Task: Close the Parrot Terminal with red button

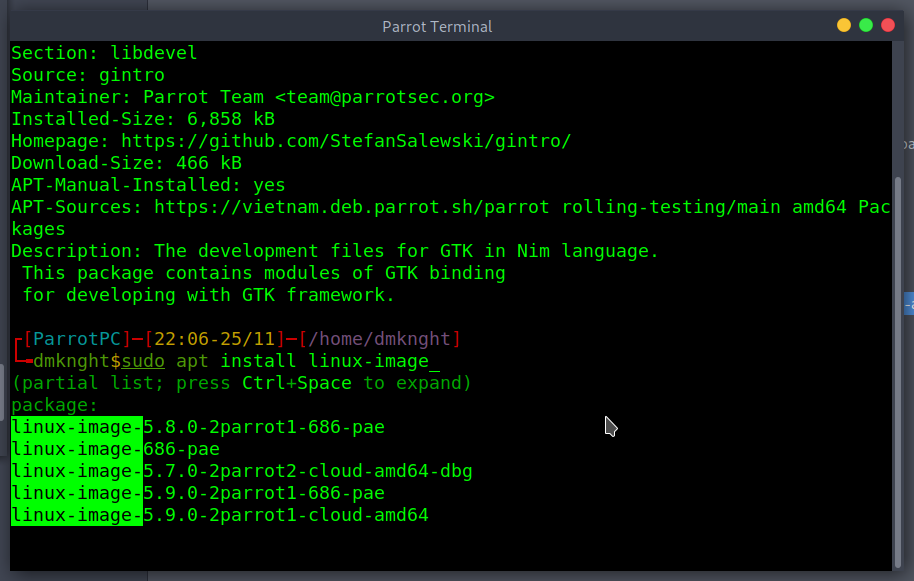Action: (x=888, y=25)
